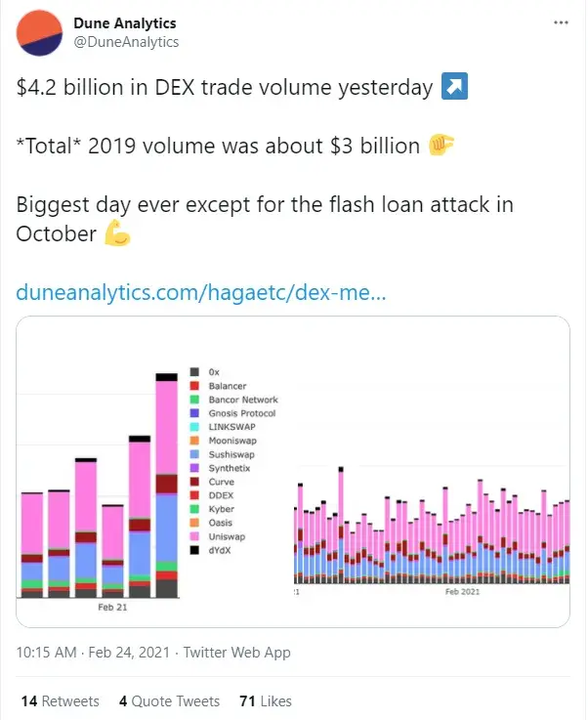The height and width of the screenshot is (720, 588).
Task: Click the Sushiswap legend color square
Action: (x=195, y=454)
